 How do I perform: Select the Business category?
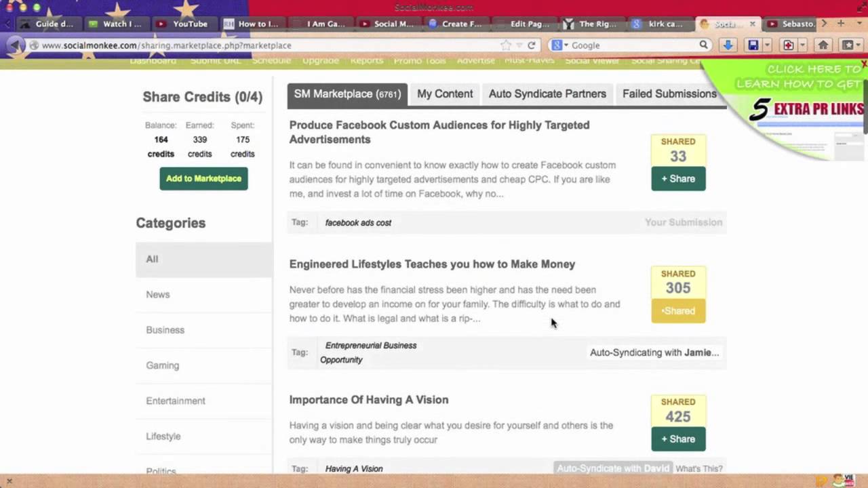(x=204, y=329)
